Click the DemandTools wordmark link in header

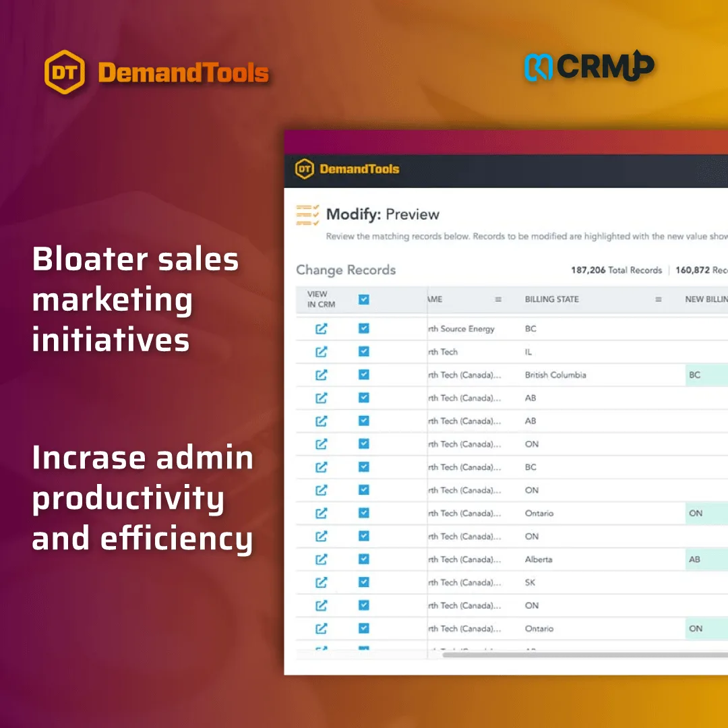pos(359,169)
